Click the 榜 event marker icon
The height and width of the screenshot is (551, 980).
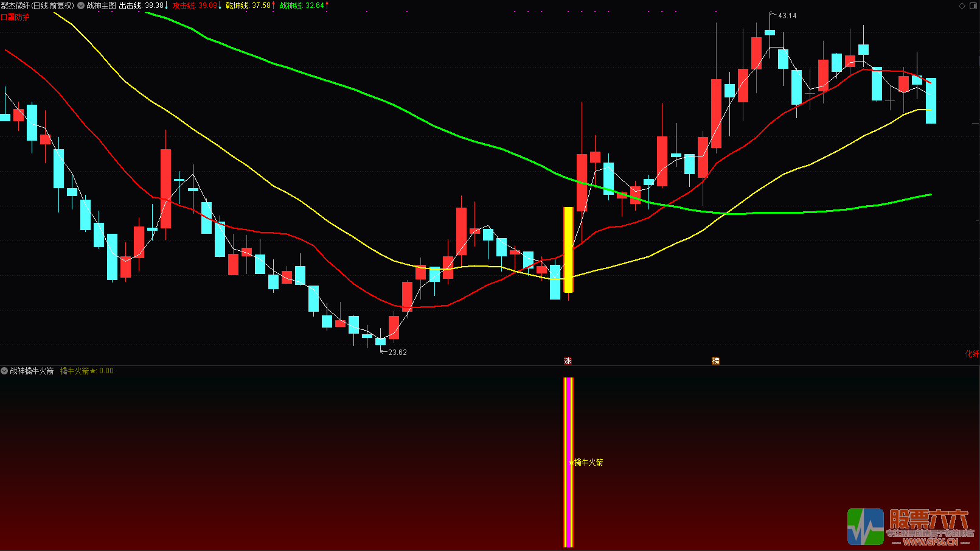tap(715, 361)
